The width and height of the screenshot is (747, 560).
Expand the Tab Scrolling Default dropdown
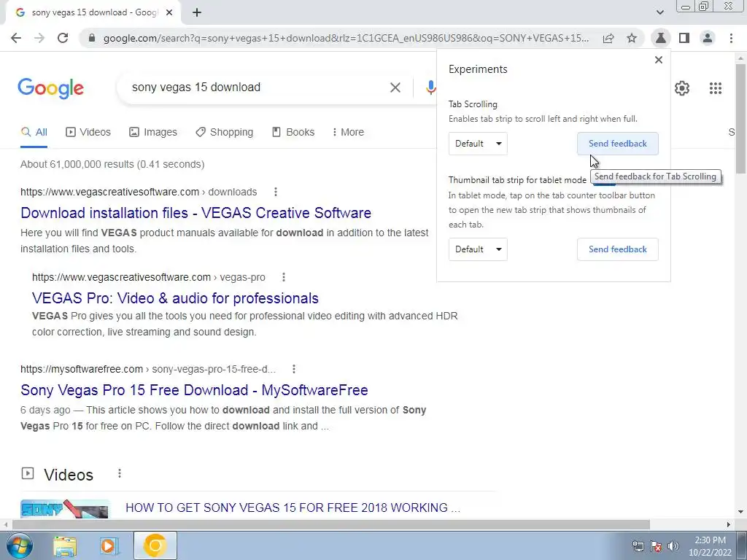coord(478,144)
